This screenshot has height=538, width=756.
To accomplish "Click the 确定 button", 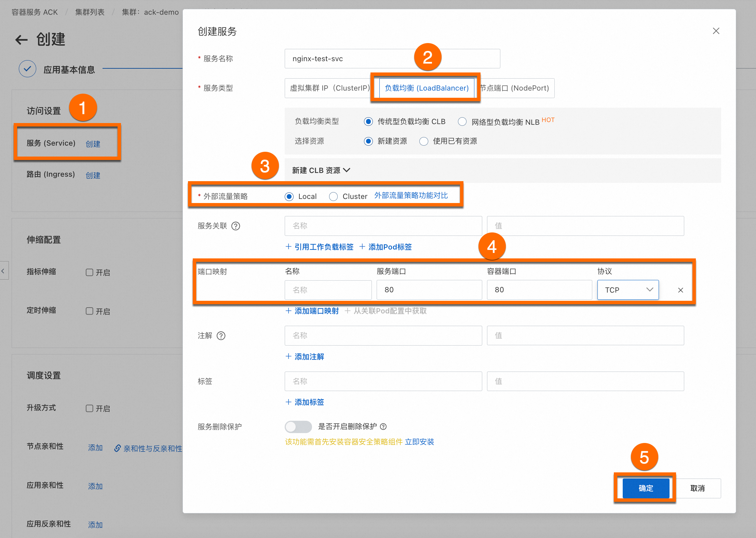I will click(x=646, y=488).
